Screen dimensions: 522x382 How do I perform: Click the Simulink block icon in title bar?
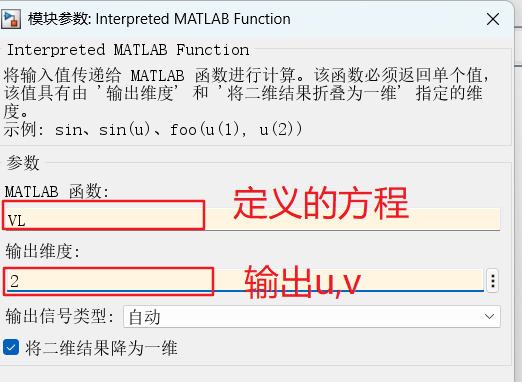[x=11, y=19]
